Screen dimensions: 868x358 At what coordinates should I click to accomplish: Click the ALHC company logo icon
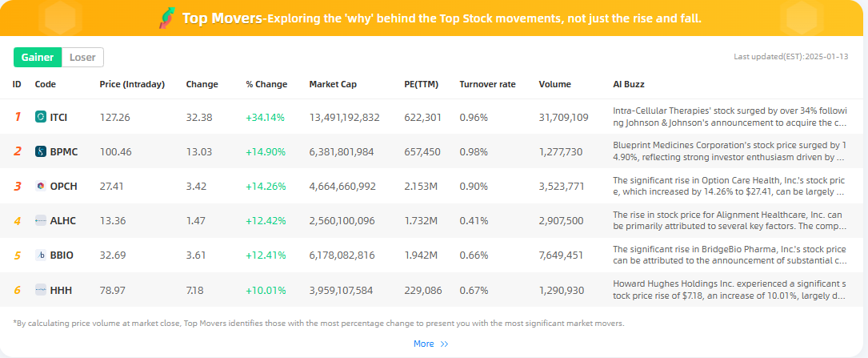click(41, 220)
